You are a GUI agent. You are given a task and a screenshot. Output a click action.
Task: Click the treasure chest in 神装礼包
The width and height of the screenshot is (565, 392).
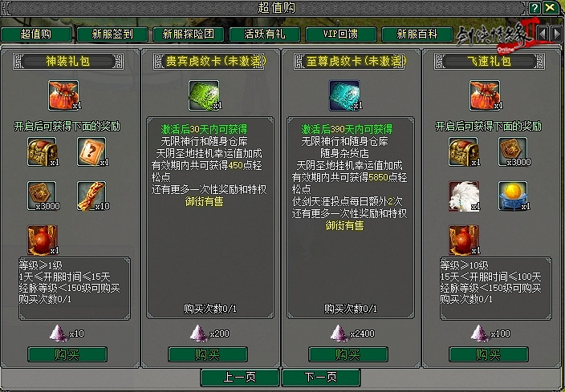click(42, 152)
